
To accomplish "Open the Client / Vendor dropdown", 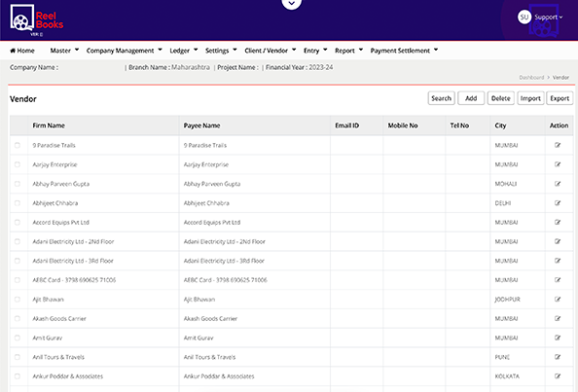I will click(270, 51).
